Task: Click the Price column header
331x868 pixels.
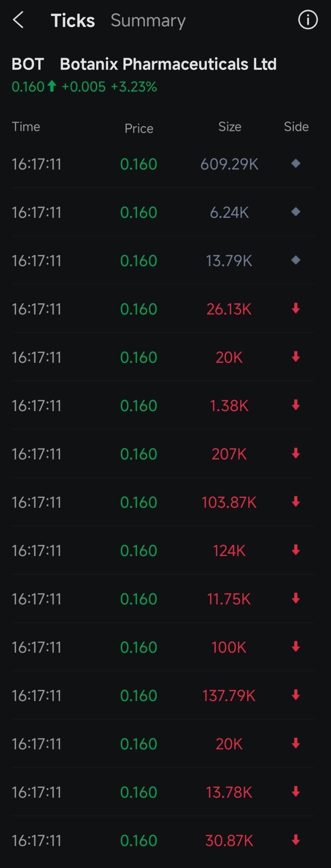Action: coord(139,128)
